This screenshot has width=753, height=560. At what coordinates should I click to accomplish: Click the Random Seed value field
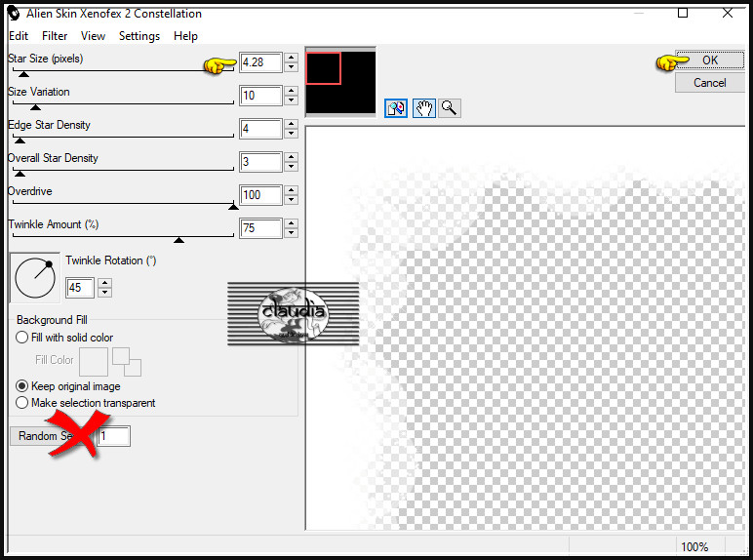coord(114,436)
